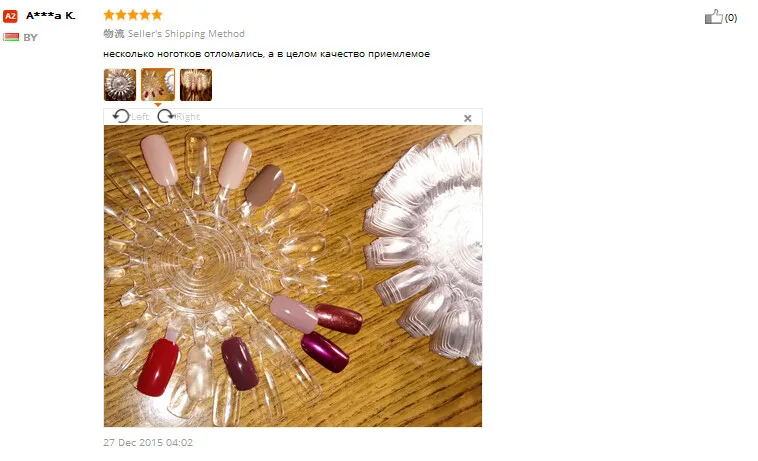The image size is (758, 461).
Task: Click the Left rotate label
Action: pos(140,117)
